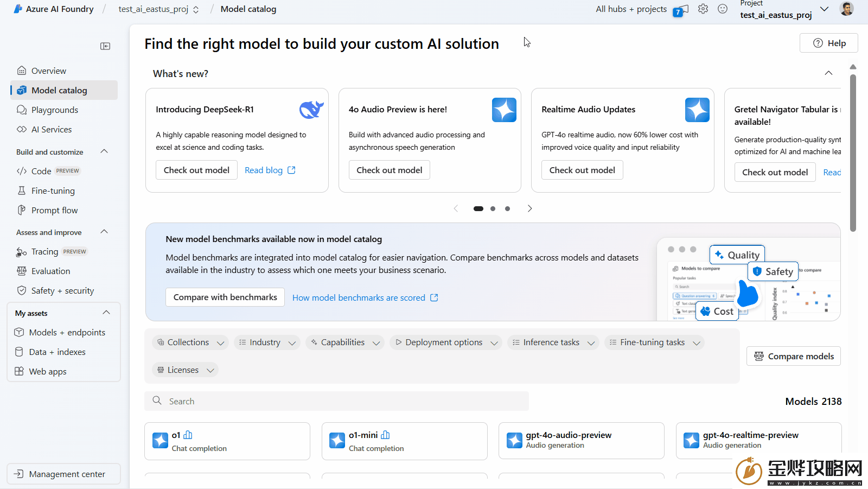Click the o1 model logo icon
Screen dimensions: 868x489
point(160,440)
